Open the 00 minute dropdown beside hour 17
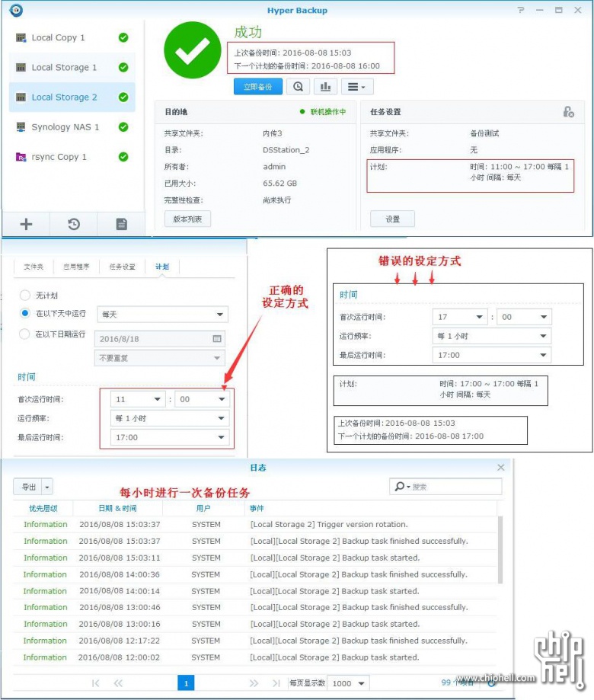This screenshot has height=700, width=594. pos(524,317)
